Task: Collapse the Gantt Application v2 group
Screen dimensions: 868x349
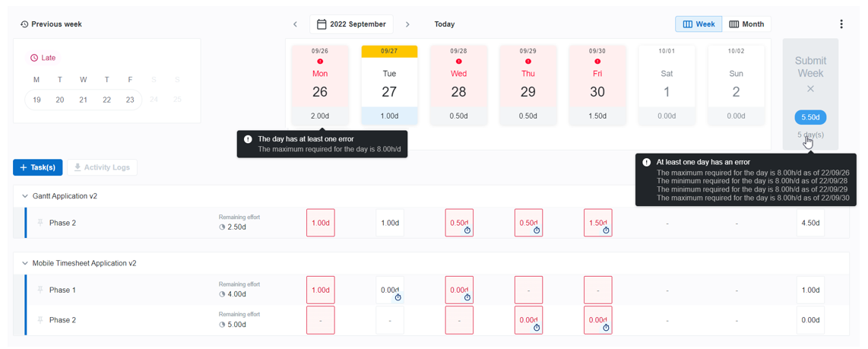Action: coord(25,196)
